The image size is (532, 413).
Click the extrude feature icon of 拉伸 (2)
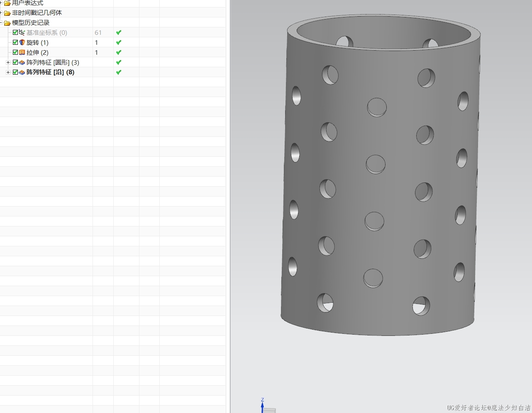[x=22, y=52]
